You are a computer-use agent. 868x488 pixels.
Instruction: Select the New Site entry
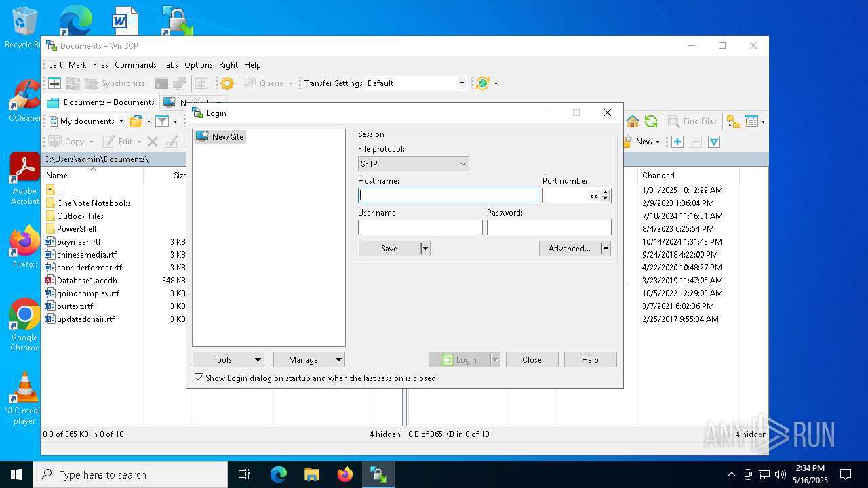coord(220,137)
